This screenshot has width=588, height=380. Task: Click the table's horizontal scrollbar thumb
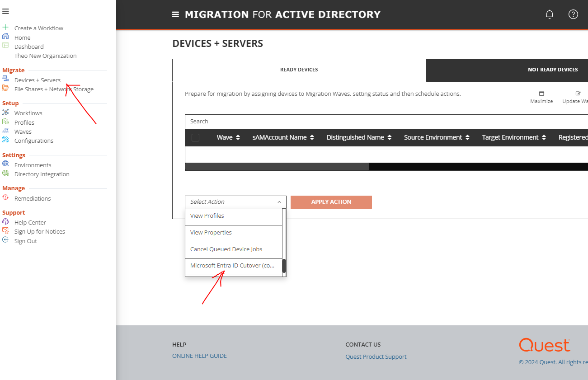[277, 167]
